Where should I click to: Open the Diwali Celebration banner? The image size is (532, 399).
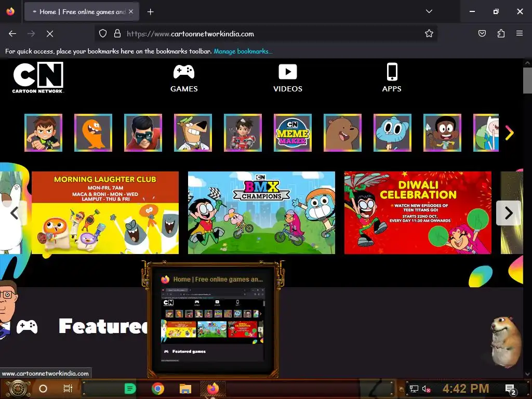[x=418, y=212]
